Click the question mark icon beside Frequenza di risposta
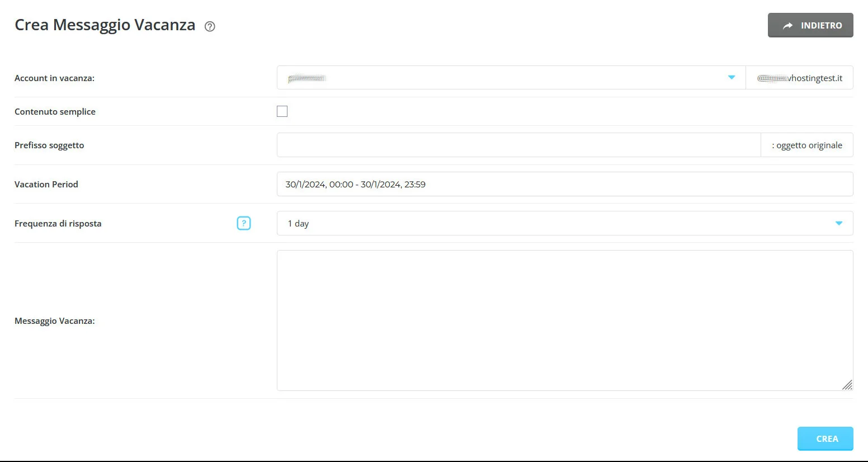 pos(244,223)
